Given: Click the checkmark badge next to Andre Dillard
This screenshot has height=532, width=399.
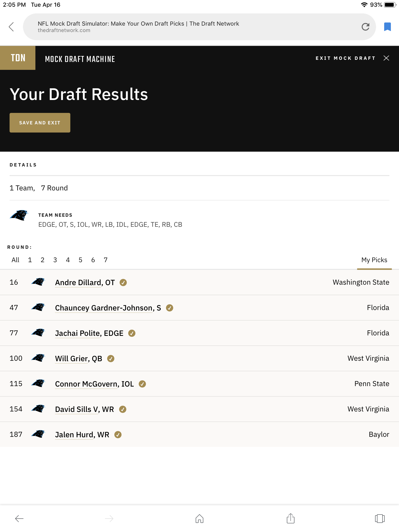Looking at the screenshot, I should pos(123,282).
